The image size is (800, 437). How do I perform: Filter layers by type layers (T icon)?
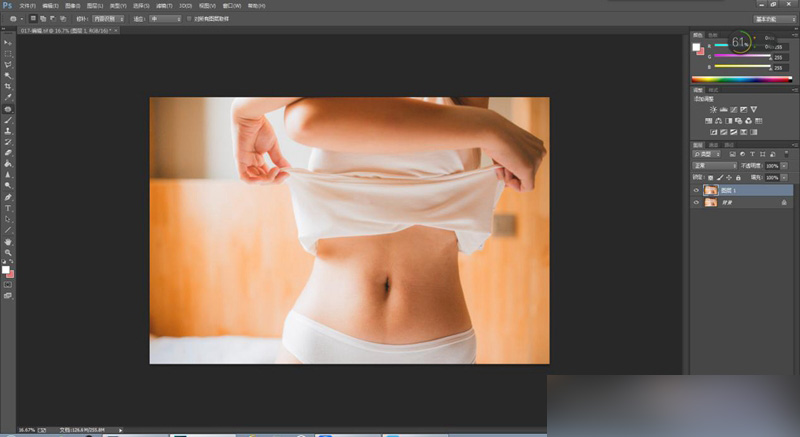coord(752,154)
